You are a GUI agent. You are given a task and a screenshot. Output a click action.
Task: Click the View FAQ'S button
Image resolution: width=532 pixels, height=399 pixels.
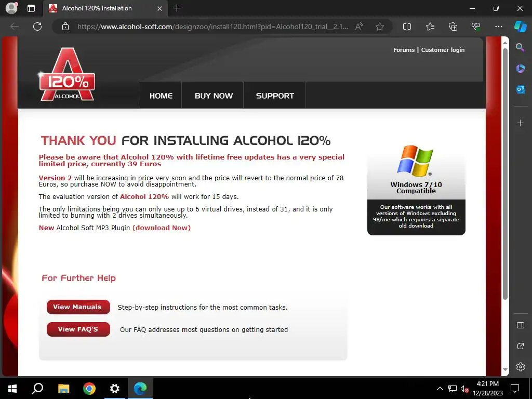[78, 329]
